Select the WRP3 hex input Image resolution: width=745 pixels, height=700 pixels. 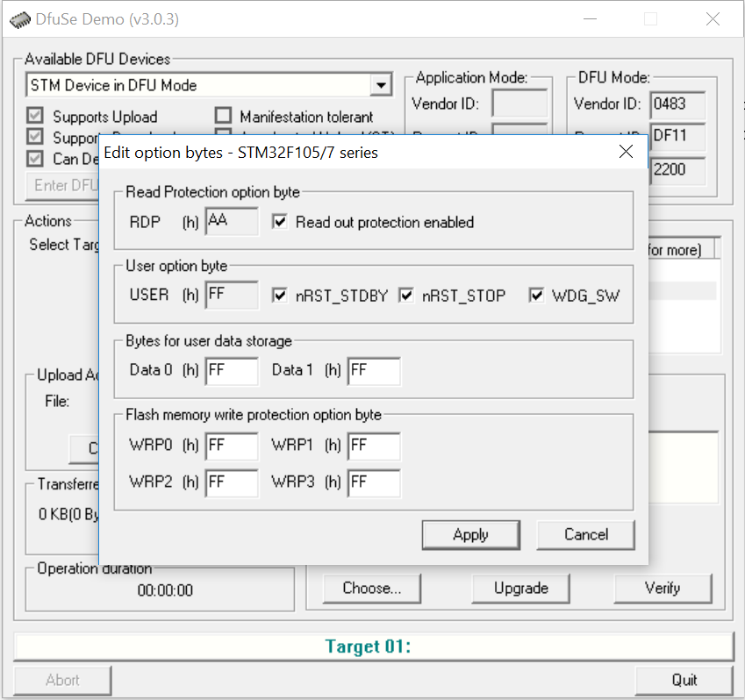click(x=374, y=483)
